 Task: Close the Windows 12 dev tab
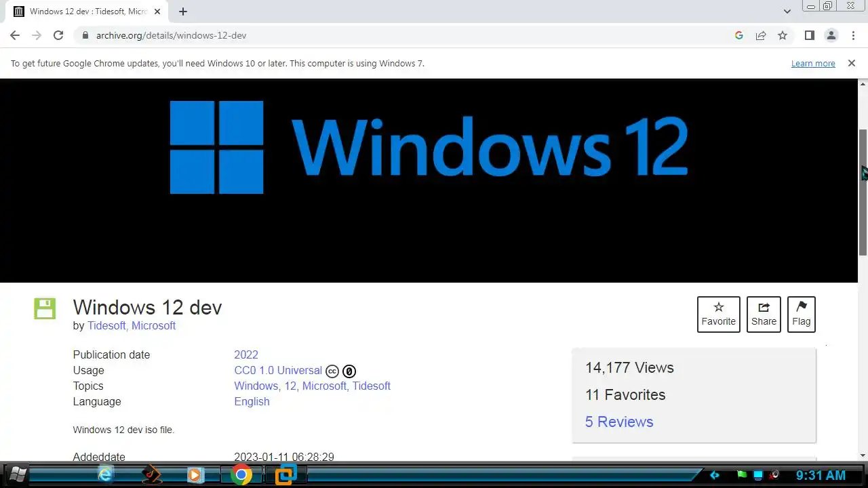(158, 12)
